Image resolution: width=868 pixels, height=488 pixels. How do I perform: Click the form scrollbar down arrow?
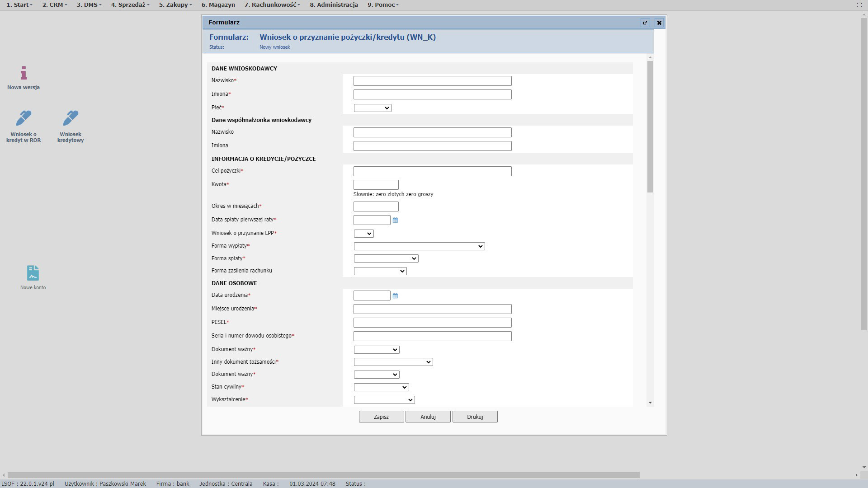650,403
